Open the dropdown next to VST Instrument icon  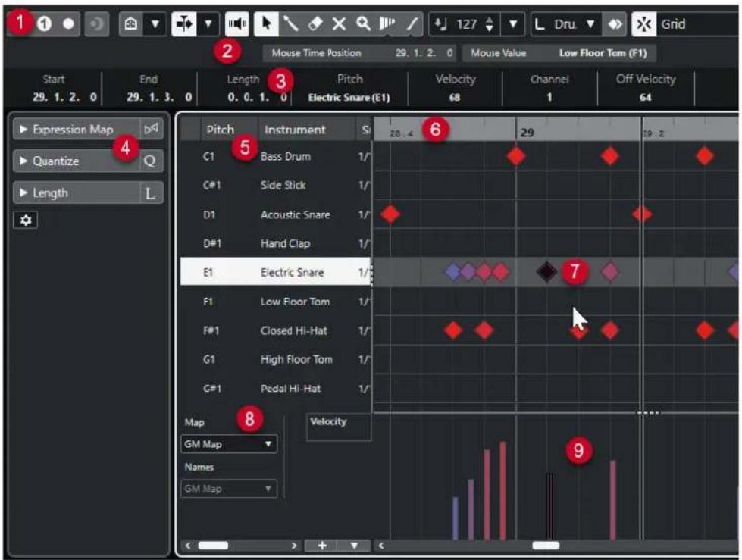click(155, 23)
